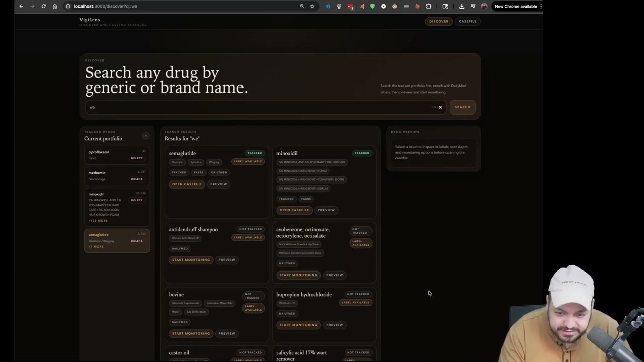This screenshot has width=644, height=362.
Task: Open the Chrome three-dot menu
Action: [x=541, y=6]
